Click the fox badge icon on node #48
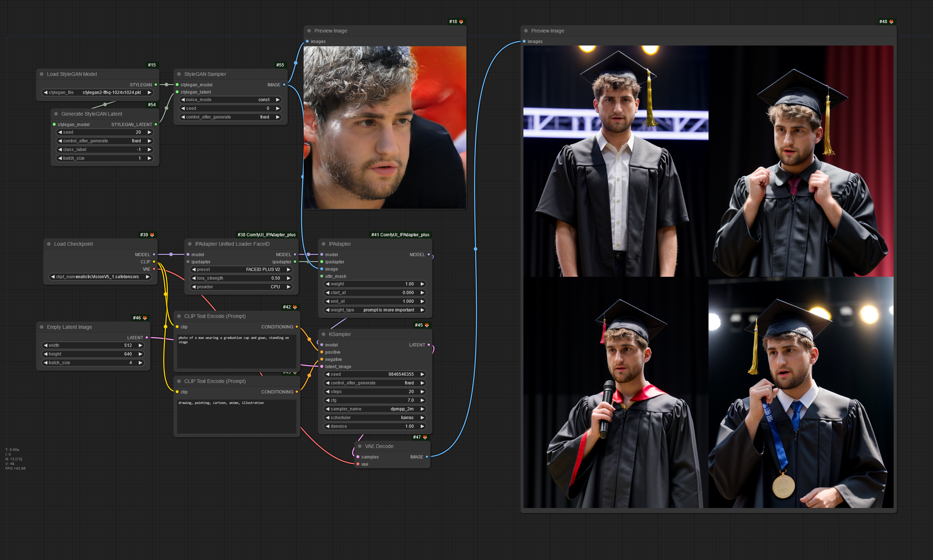 (891, 22)
